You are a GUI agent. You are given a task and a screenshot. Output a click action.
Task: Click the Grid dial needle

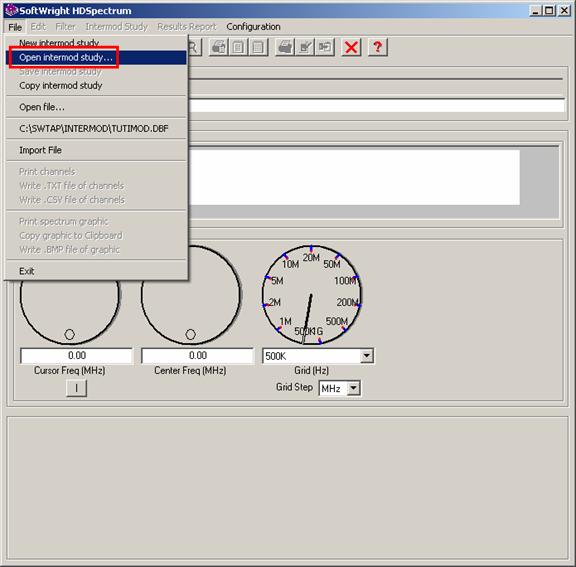307,319
